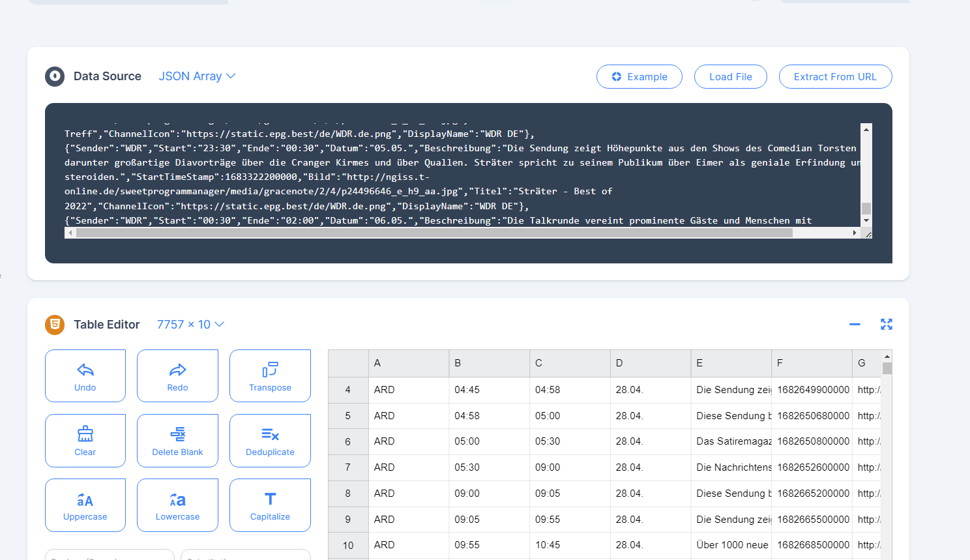Image resolution: width=970 pixels, height=560 pixels.
Task: Select column F header
Action: click(812, 363)
